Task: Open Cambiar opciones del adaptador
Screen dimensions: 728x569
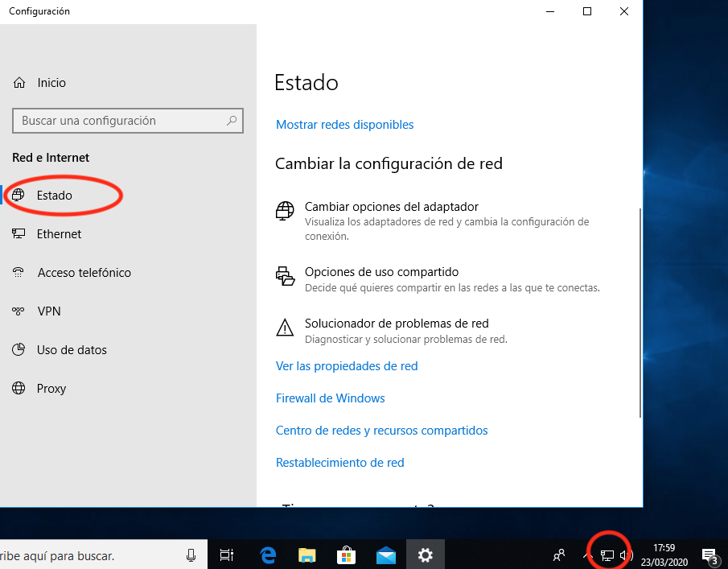Action: (x=392, y=207)
